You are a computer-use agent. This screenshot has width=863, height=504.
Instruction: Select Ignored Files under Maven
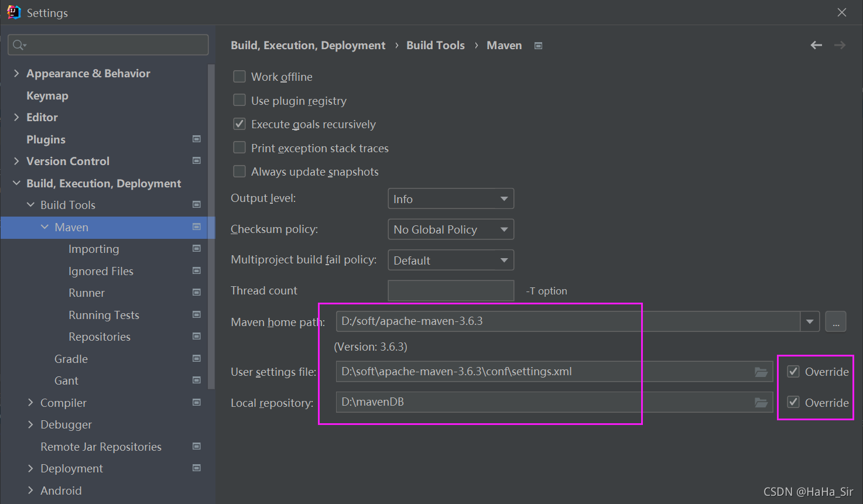click(x=101, y=271)
